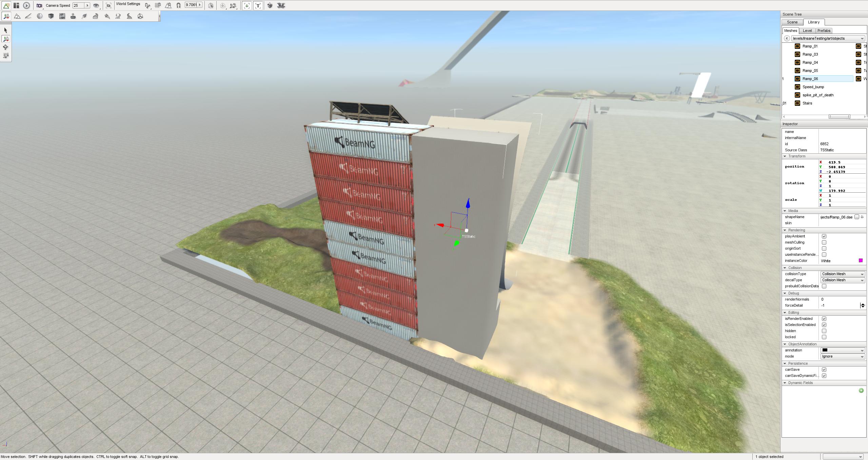Click the fit view to selection icon

(x=108, y=5)
